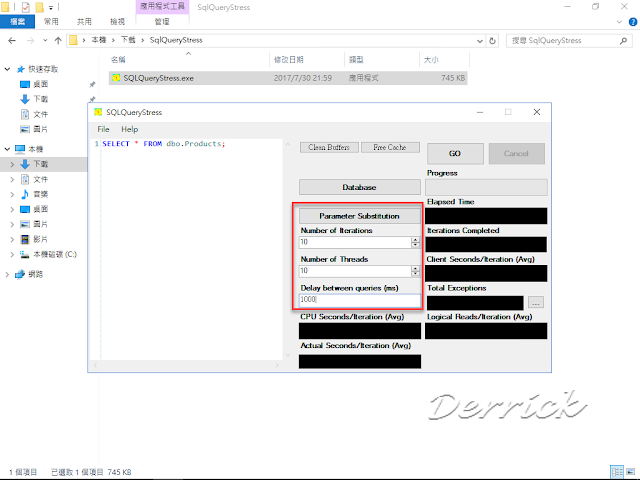Click the Clean Buffers button

click(x=329, y=147)
